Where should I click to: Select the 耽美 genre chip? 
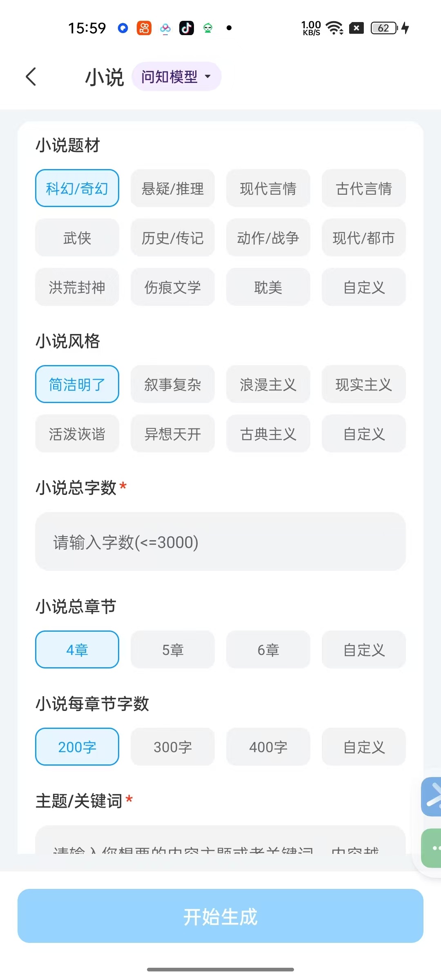(268, 287)
